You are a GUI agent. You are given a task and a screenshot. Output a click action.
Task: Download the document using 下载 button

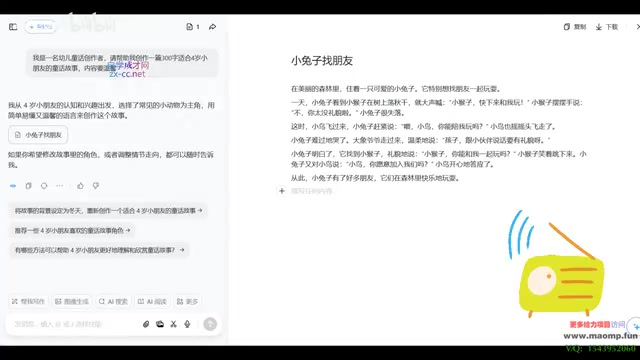coord(607,27)
